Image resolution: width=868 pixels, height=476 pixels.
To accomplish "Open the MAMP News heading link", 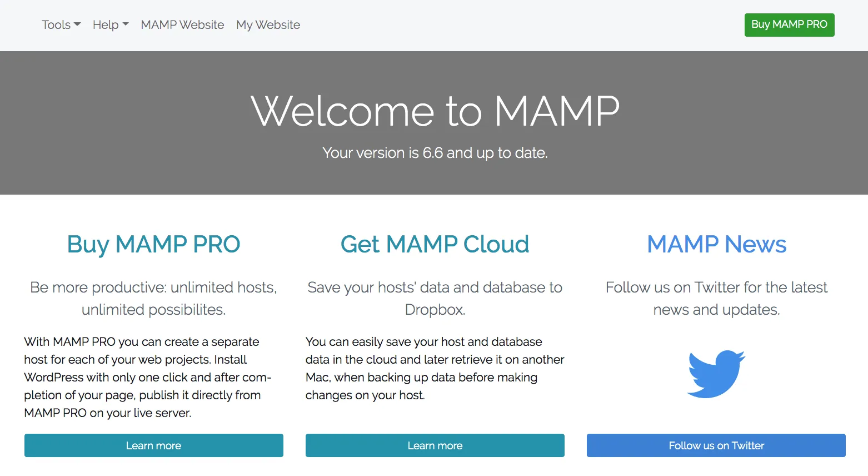I will (x=716, y=245).
